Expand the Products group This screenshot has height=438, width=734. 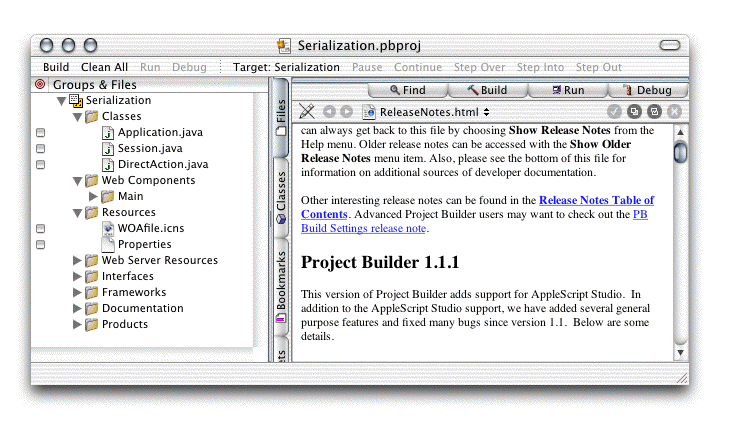pos(77,324)
